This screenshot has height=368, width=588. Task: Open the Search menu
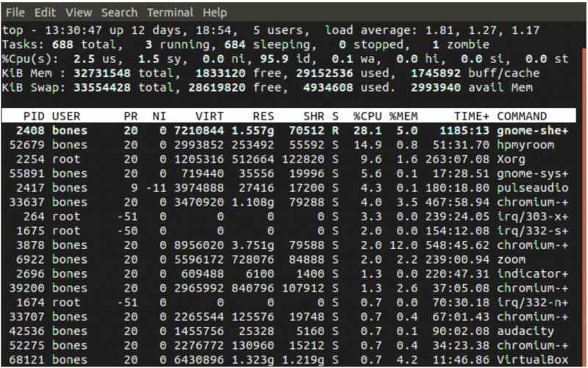point(119,12)
